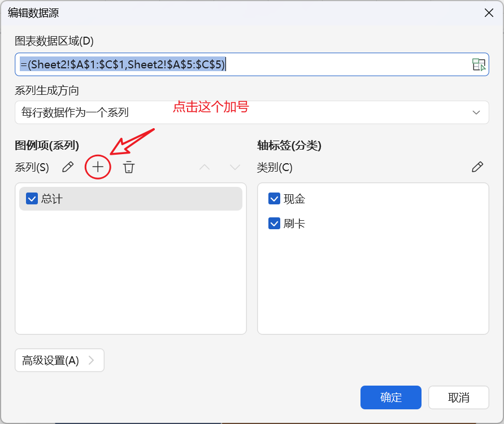504x424 pixels.
Task: Click the 图表数据区域(D) label
Action: pyautogui.click(x=54, y=41)
